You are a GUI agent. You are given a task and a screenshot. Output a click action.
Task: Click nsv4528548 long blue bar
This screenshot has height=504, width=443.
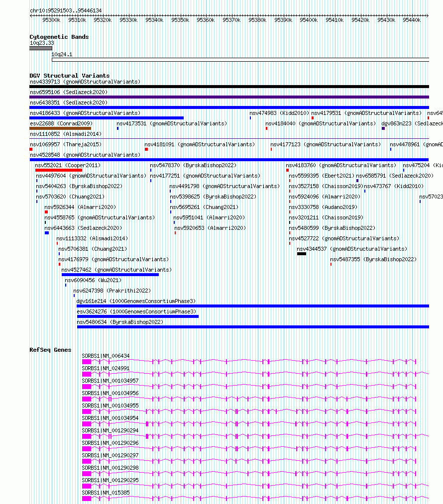click(229, 159)
